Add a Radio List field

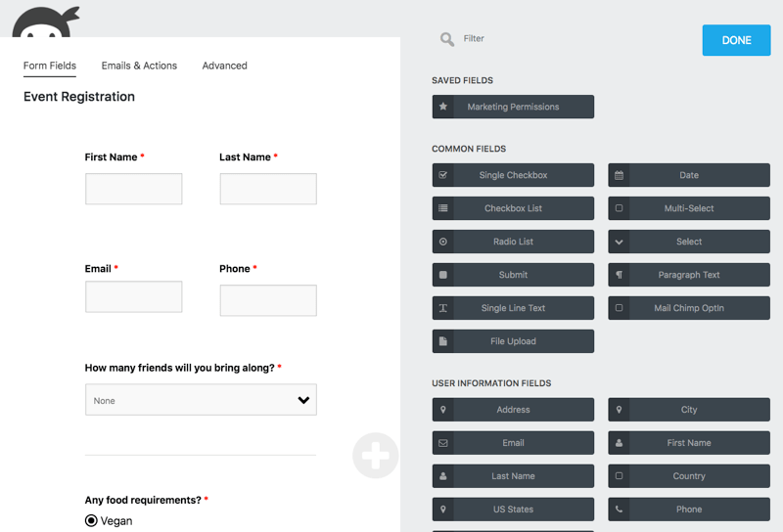513,242
